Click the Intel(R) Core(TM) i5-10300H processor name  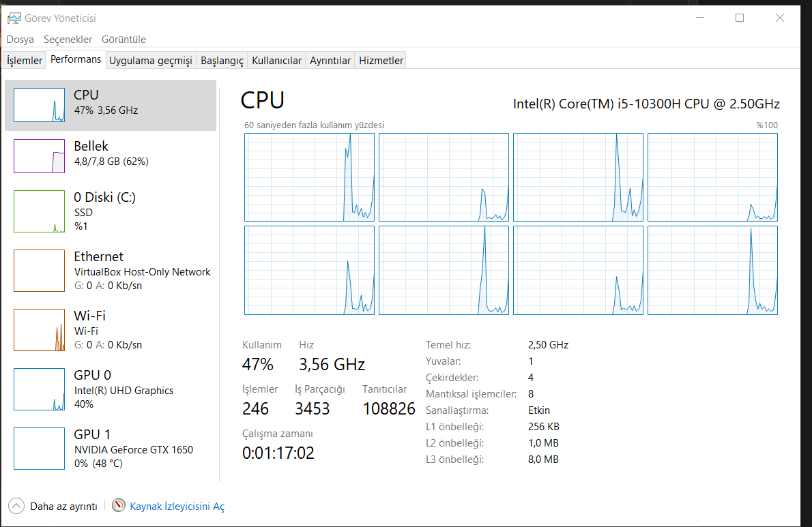pos(646,104)
